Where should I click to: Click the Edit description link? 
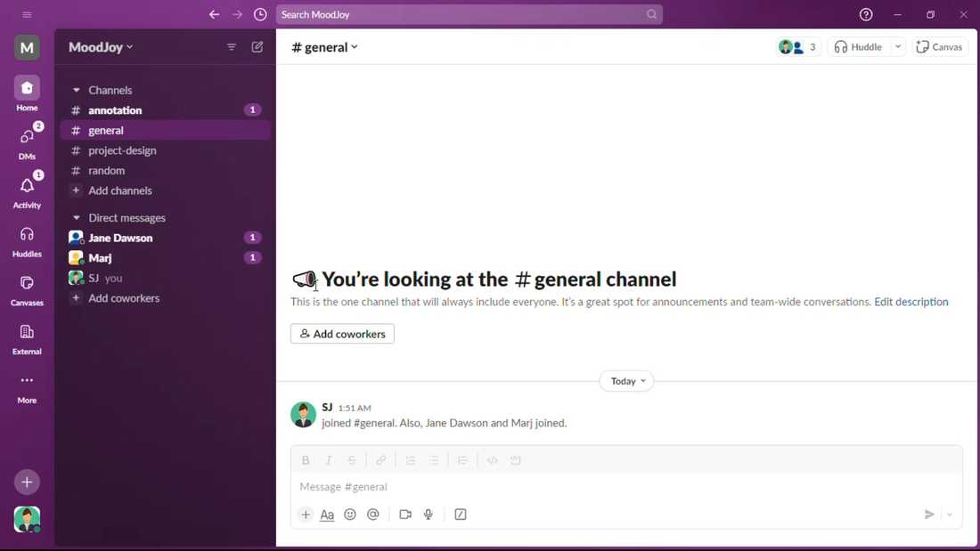coord(911,302)
